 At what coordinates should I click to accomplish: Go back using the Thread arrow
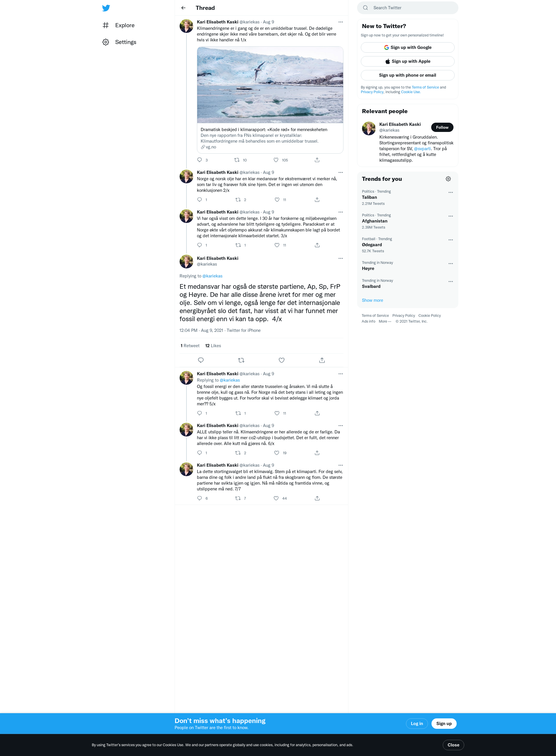pyautogui.click(x=183, y=8)
